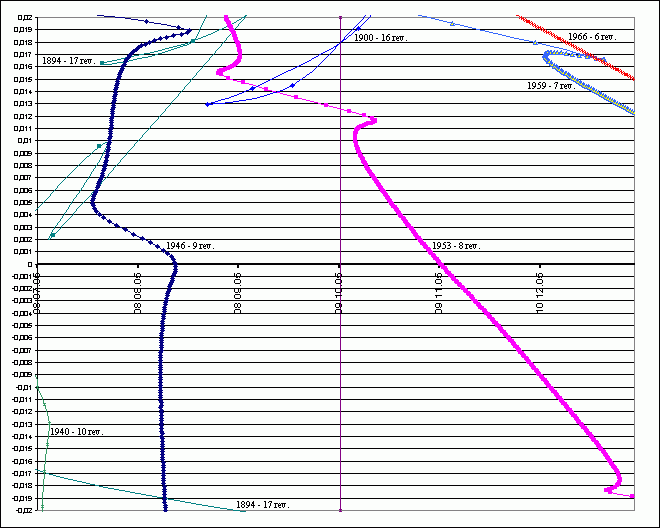Select the 0.01 y-axis tick label
This screenshot has height=528, width=660.
click(26, 141)
